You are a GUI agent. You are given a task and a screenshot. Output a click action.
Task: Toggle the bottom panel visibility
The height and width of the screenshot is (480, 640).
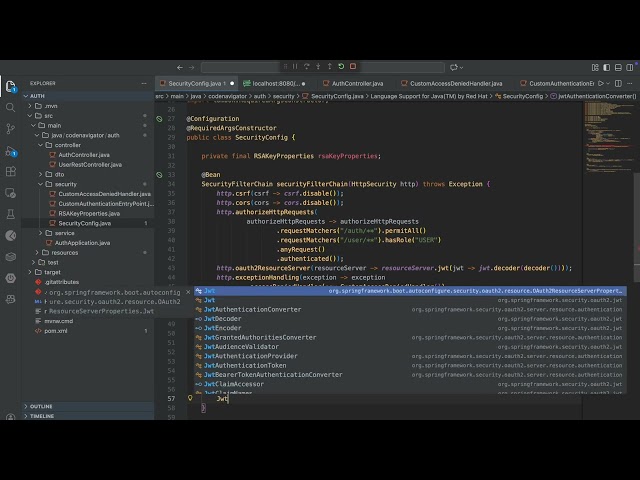618,67
